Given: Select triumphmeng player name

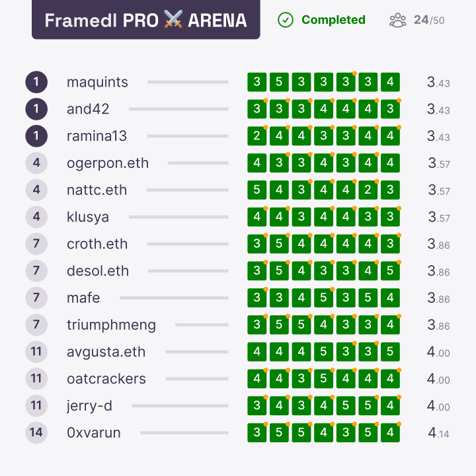Looking at the screenshot, I should (x=112, y=325).
